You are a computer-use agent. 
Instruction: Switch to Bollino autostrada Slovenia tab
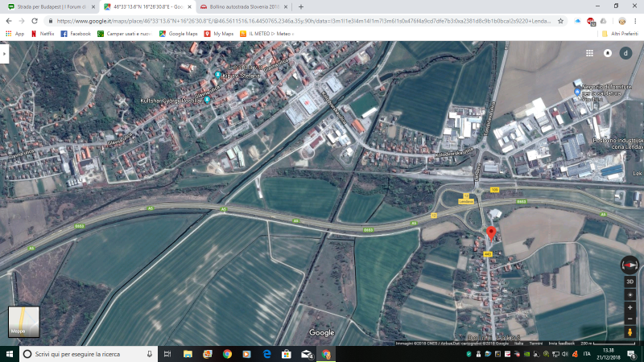(242, 6)
